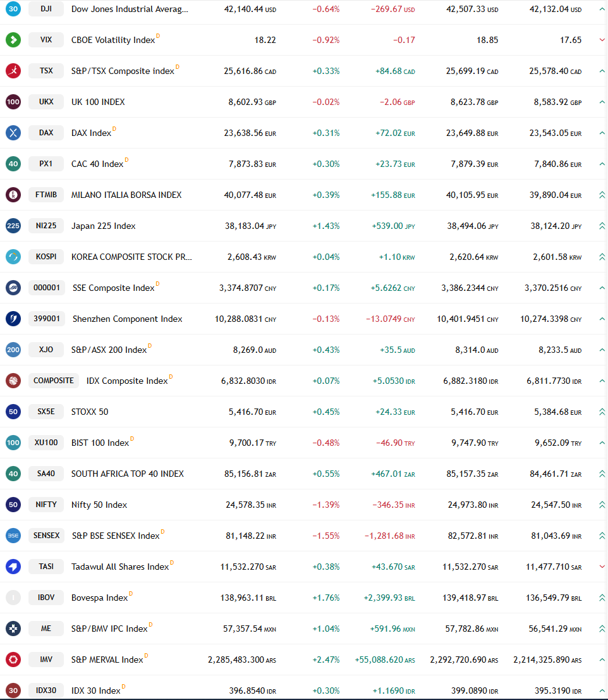Open Japan 225 Index link
608x700 pixels.
tap(104, 226)
